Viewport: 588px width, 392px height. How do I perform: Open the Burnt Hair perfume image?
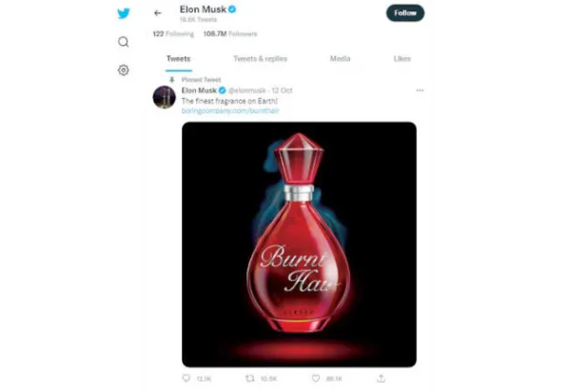(299, 244)
